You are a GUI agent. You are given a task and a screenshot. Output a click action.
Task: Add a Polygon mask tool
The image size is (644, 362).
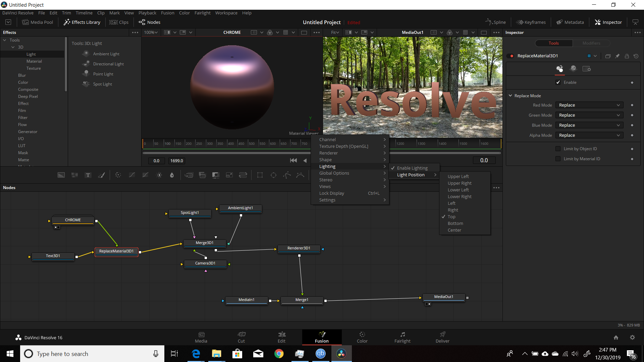[x=287, y=175]
